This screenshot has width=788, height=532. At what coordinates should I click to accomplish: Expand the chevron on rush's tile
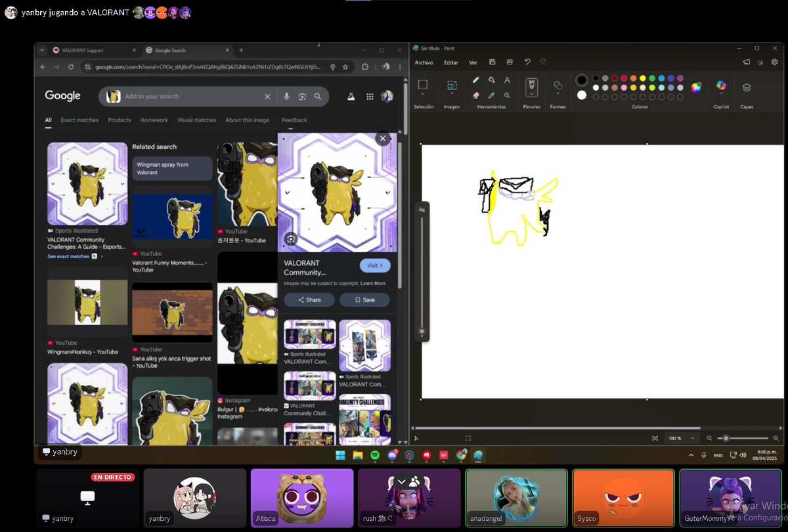click(401, 481)
